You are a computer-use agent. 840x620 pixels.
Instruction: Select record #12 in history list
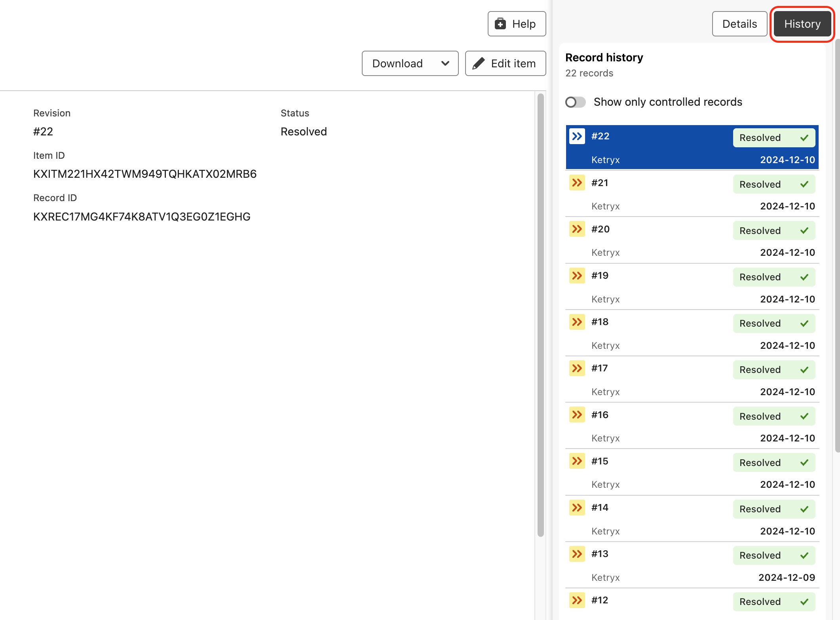click(692, 605)
